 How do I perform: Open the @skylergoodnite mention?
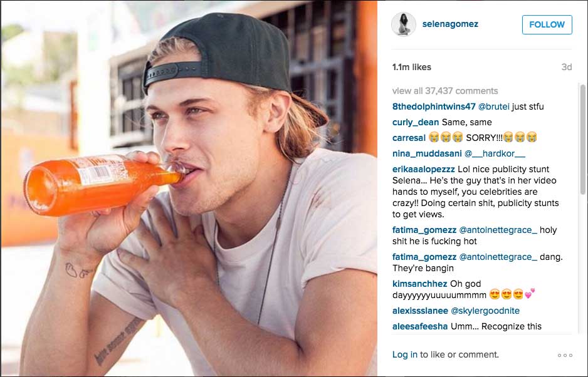485,311
